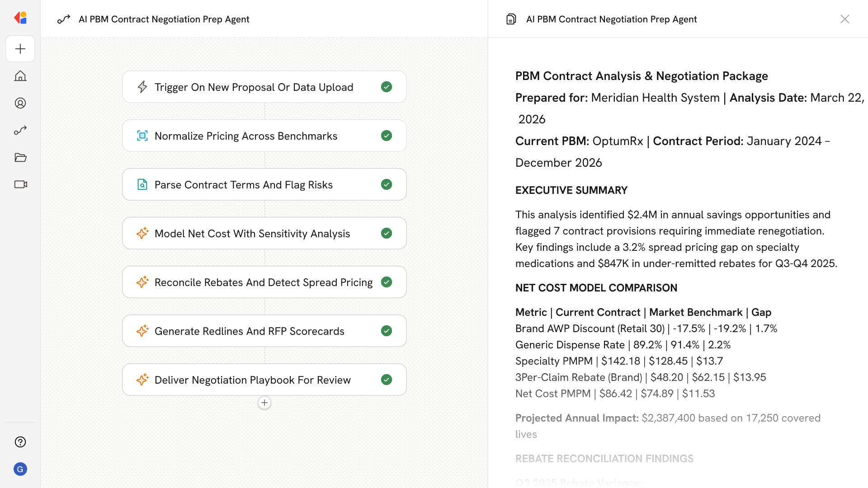Open the folder icon in sidebar
The width and height of the screenshot is (868, 488).
tap(20, 157)
